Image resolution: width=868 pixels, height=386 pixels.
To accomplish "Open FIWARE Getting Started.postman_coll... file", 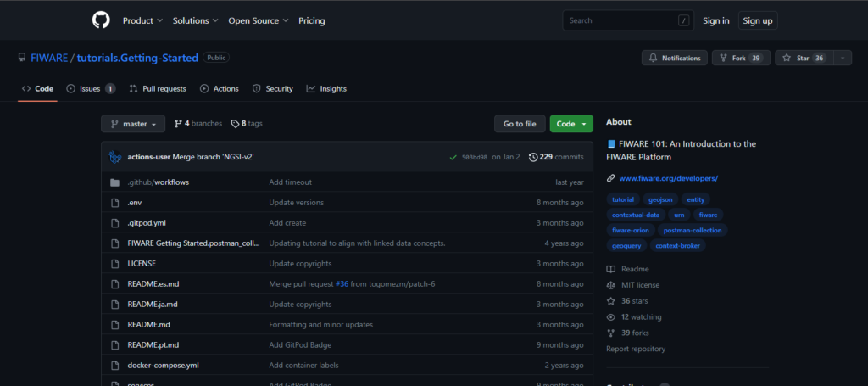I will [x=194, y=243].
